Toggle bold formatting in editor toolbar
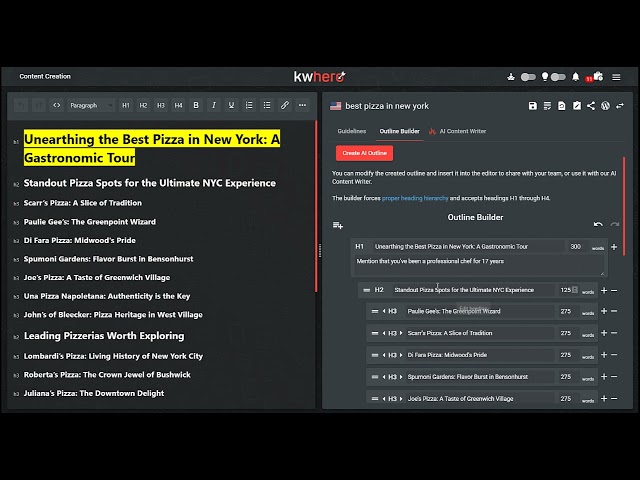This screenshot has width=640, height=480. click(x=196, y=105)
